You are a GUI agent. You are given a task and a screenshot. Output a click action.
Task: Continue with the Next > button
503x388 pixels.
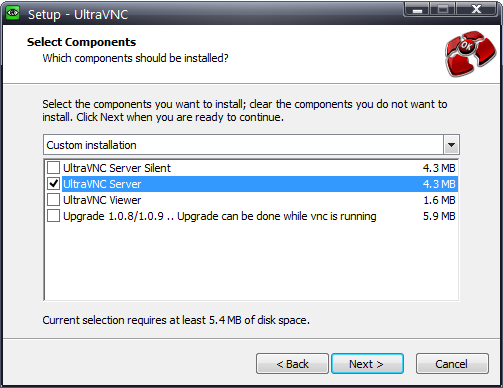(x=367, y=364)
